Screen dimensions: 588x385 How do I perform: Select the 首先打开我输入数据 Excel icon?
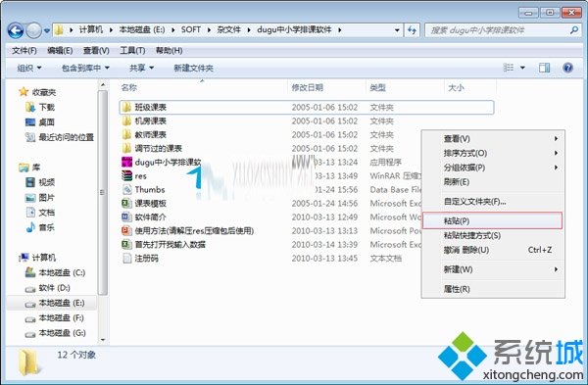pyautogui.click(x=126, y=244)
